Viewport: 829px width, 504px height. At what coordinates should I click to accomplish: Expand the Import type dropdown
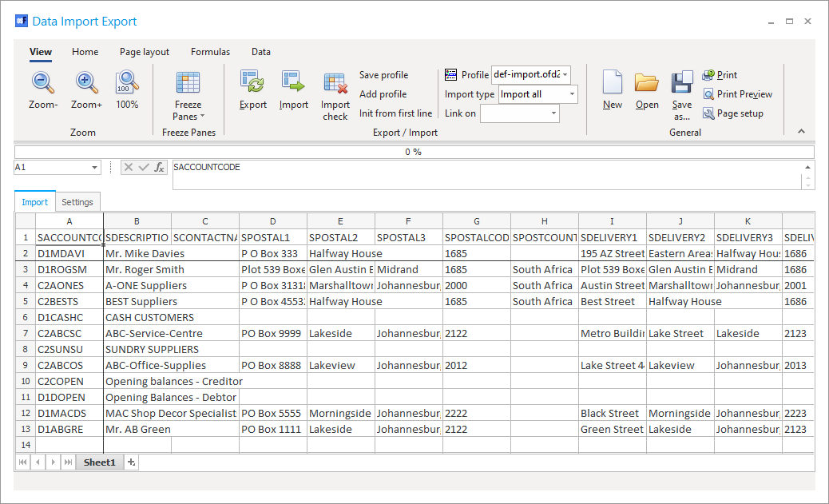coord(572,94)
